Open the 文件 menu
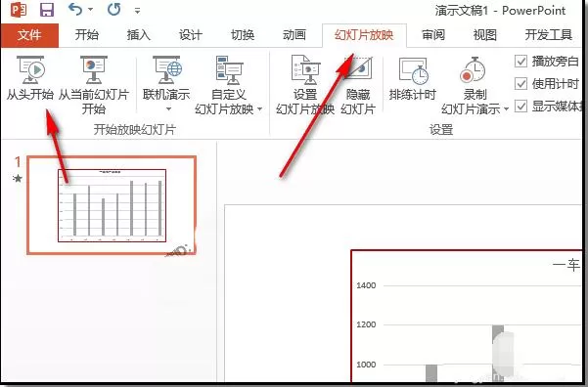Screen dimensions: 588x387 point(29,35)
